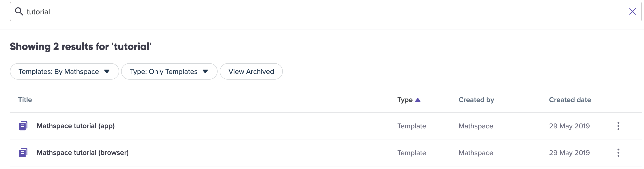The image size is (644, 169).
Task: Click the template icon for Mathspace tutorial (app)
Action: (x=23, y=126)
